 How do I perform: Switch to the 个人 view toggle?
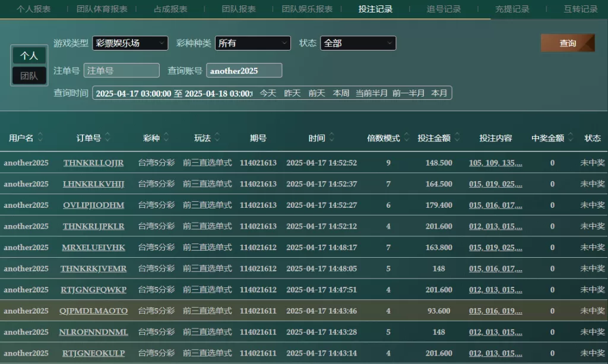[x=29, y=56]
